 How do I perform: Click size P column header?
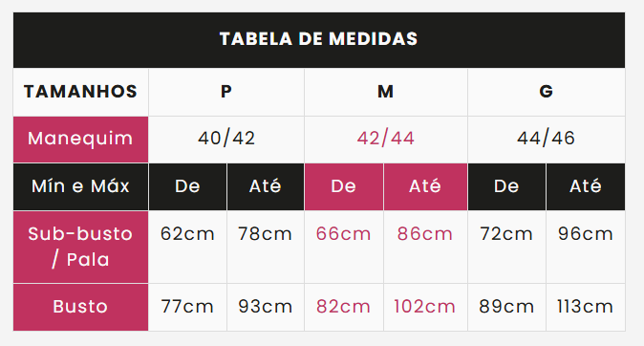226,92
